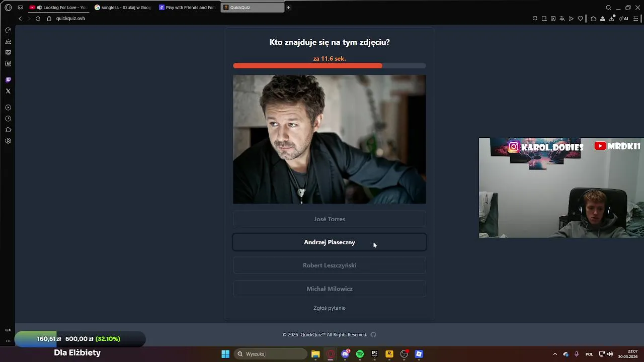The image size is (644, 362).
Task: Switch to the songless Google search tab
Action: pos(122,8)
